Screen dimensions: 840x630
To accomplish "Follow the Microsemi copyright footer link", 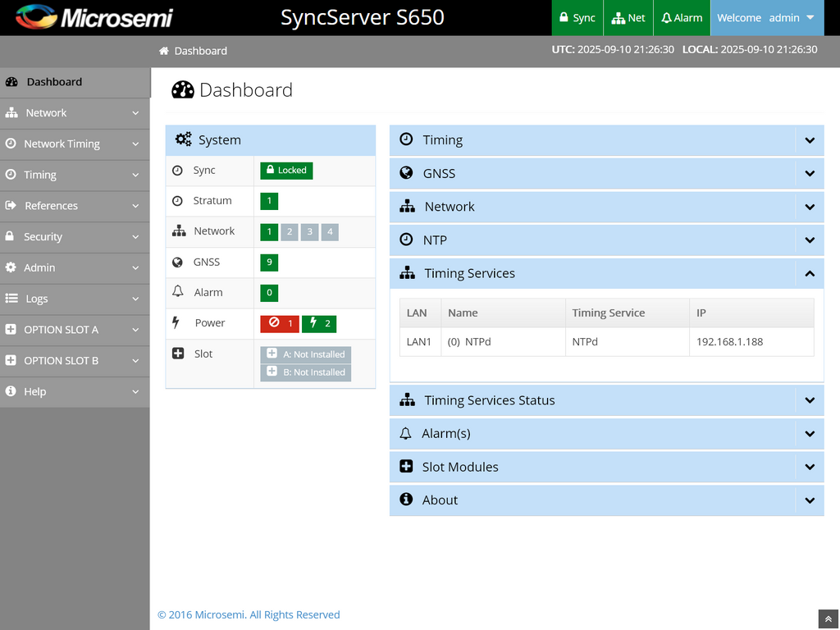I will [249, 615].
